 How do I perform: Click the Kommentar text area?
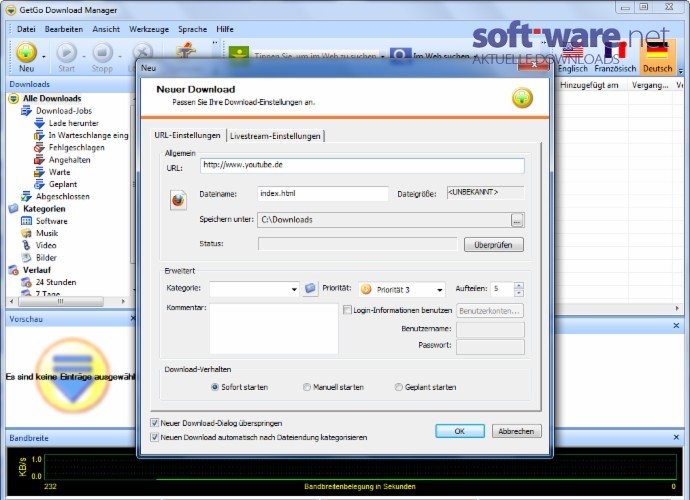(274, 329)
